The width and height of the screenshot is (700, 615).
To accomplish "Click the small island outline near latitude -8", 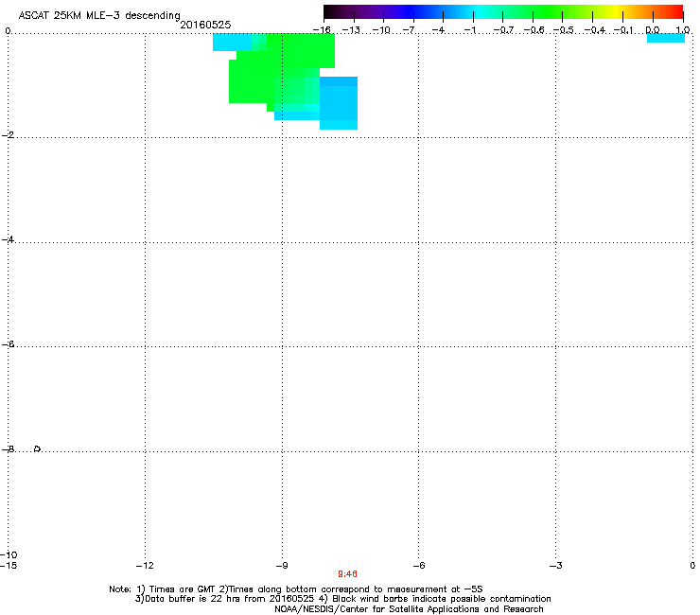I will click(38, 448).
